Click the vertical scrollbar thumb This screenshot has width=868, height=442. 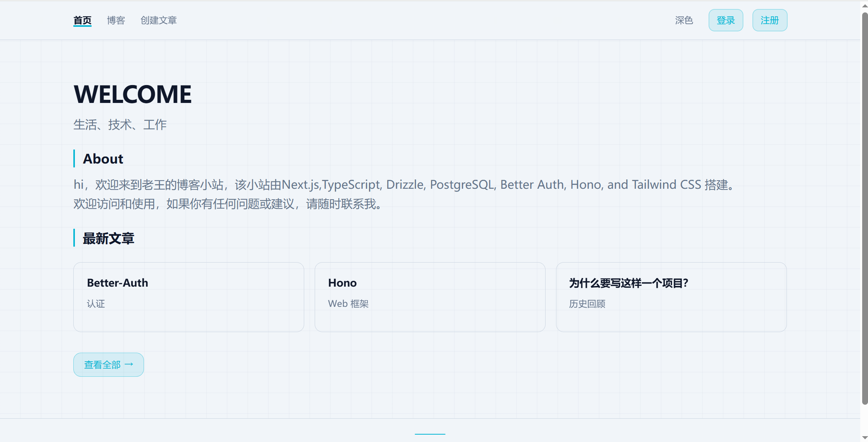[865, 208]
